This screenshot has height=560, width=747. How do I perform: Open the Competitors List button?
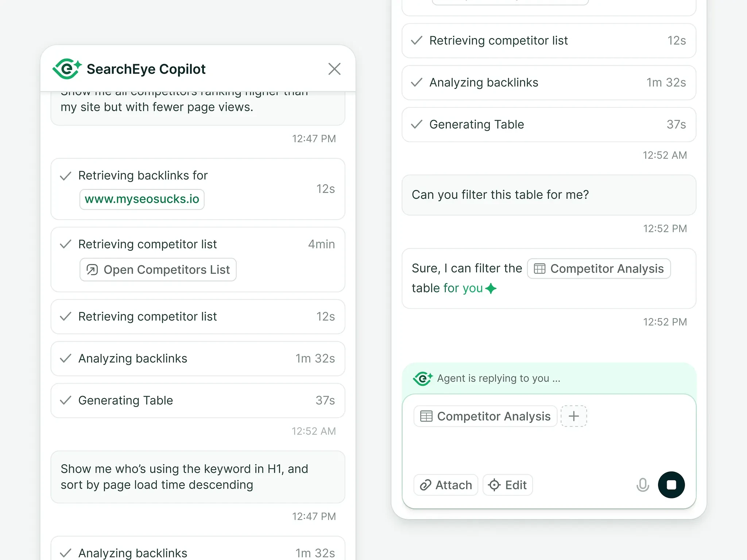[158, 270]
